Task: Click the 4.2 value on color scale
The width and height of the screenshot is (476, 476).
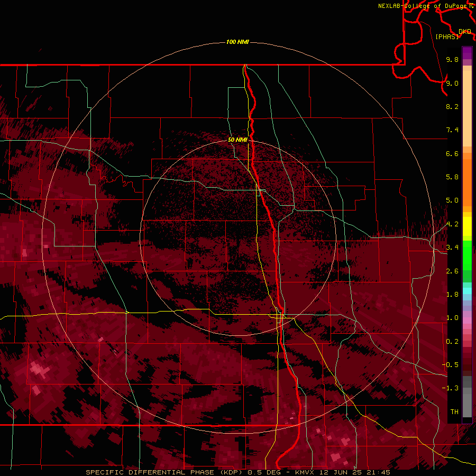Action: coord(452,224)
